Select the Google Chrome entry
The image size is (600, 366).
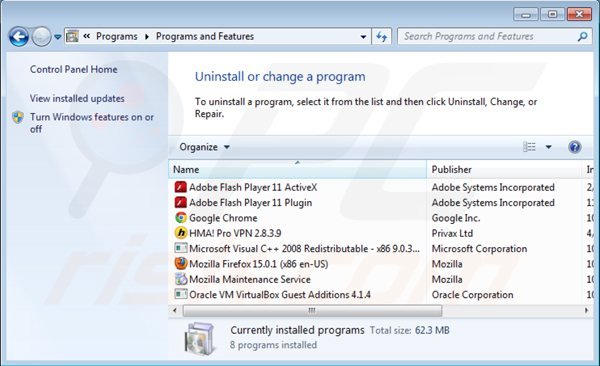(x=223, y=218)
